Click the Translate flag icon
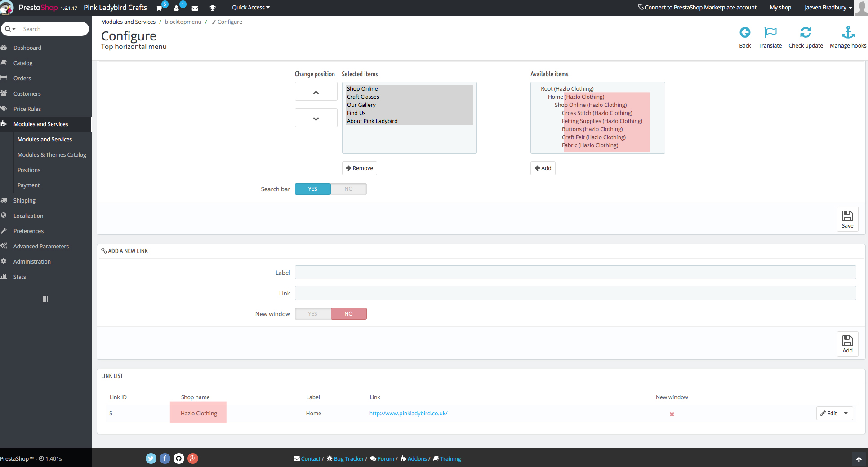This screenshot has width=868, height=467. coord(770,32)
